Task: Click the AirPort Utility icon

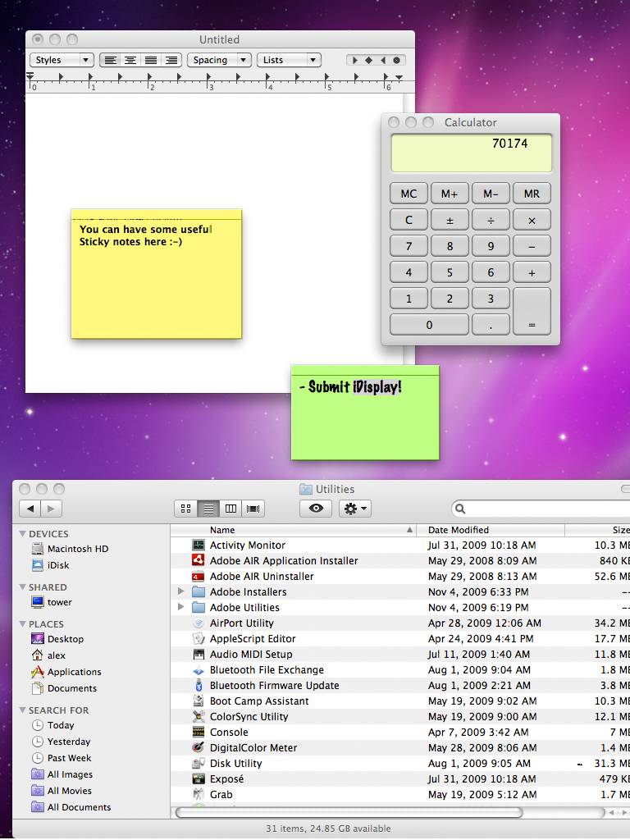Action: (199, 623)
